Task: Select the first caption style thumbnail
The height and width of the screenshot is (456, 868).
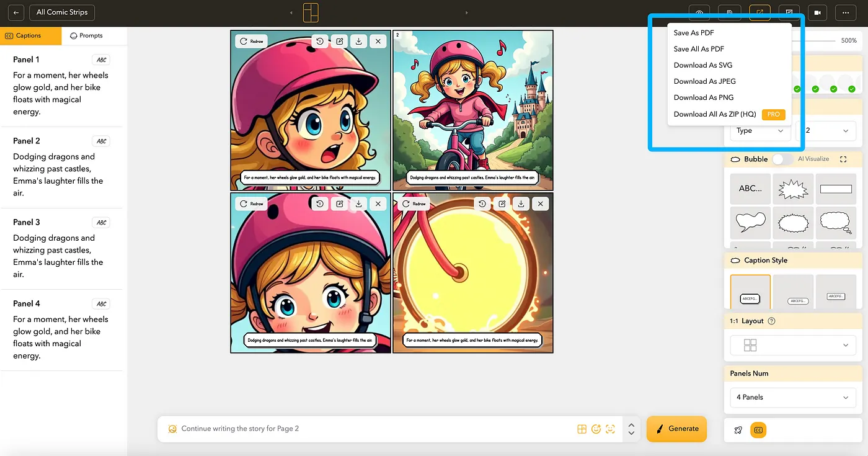Action: (x=750, y=292)
